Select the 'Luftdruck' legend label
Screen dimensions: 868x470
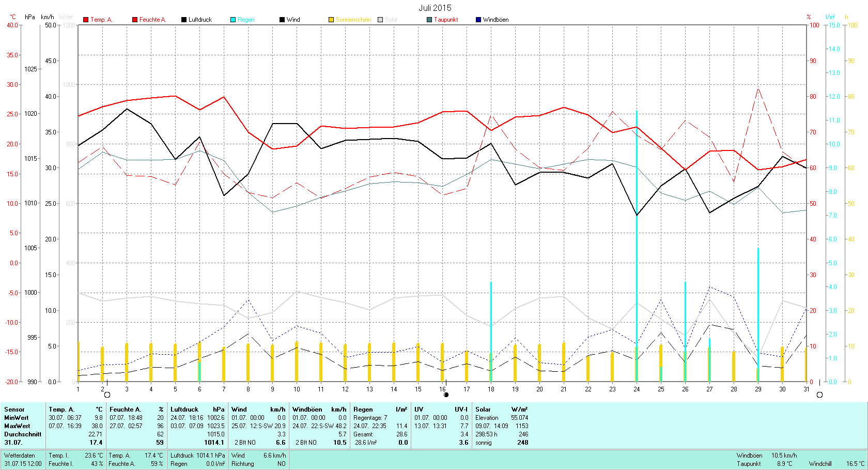pos(200,20)
